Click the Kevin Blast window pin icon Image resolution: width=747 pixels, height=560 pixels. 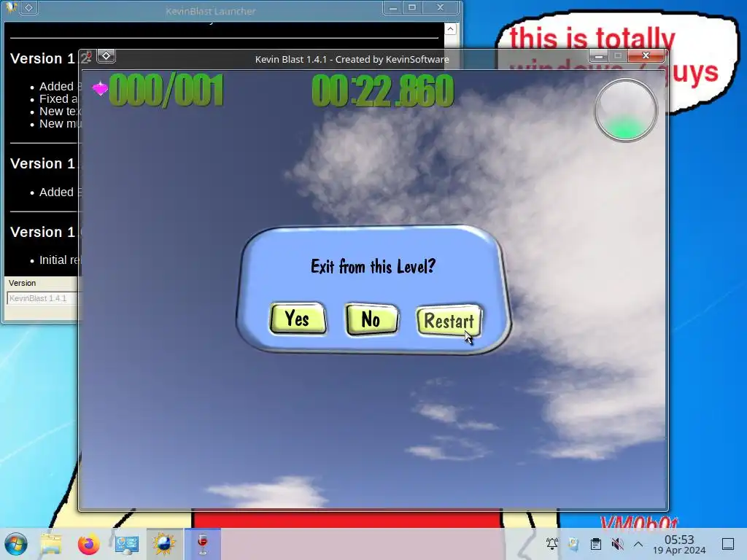pos(87,58)
